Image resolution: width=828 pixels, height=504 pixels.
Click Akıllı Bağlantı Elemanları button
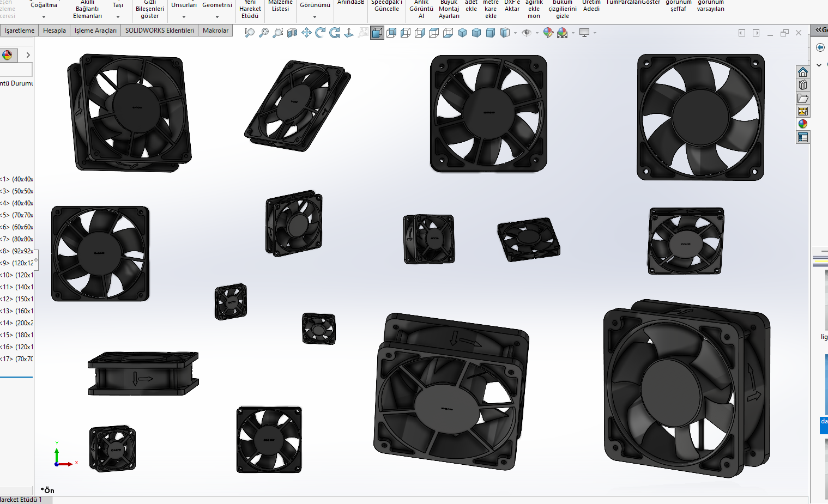88,9
